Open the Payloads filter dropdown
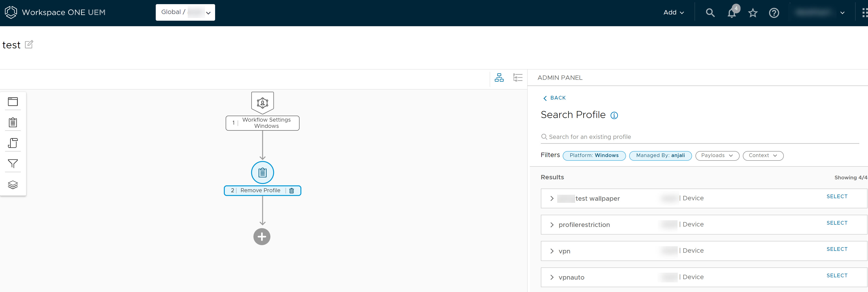 click(717, 156)
